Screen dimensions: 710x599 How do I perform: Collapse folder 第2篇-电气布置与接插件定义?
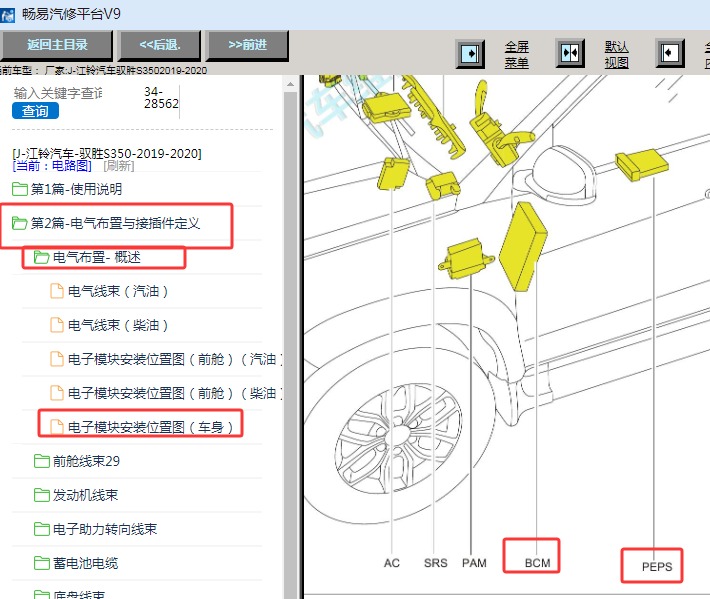pyautogui.click(x=115, y=223)
